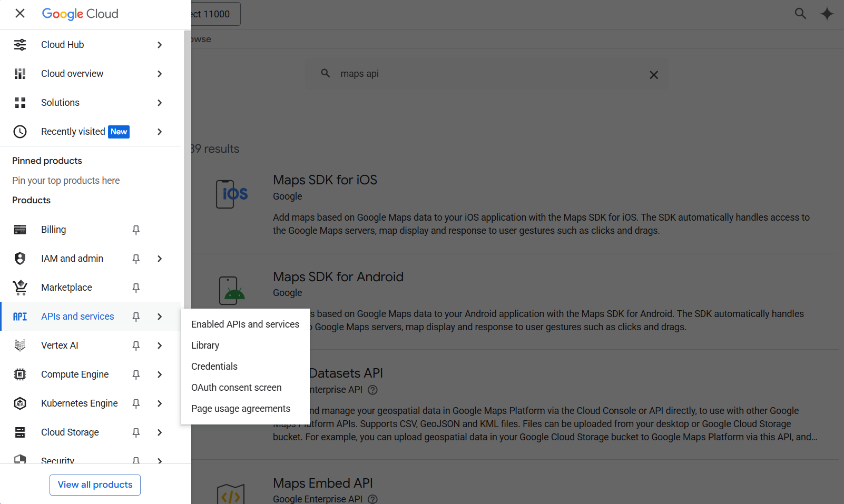Open Enabled APIs and services submenu item
This screenshot has height=504, width=844.
245,324
